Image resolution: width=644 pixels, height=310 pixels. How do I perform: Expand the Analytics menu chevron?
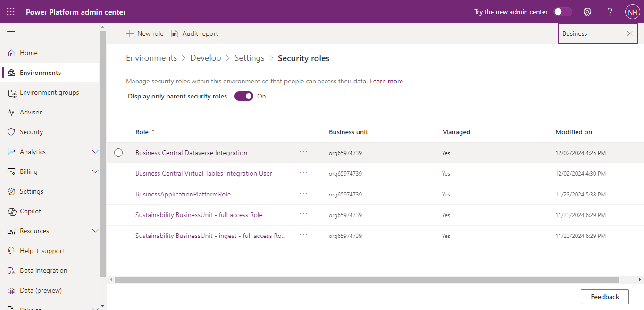click(x=95, y=152)
